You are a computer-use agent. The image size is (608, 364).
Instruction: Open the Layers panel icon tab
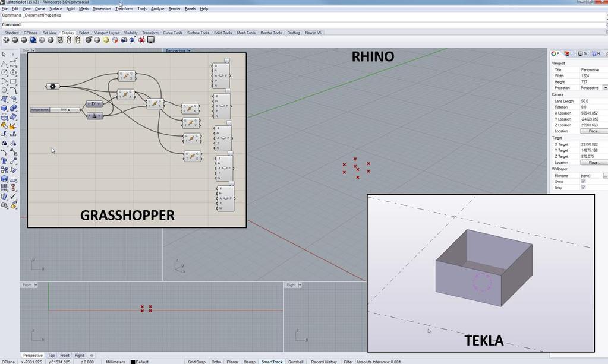click(x=569, y=54)
